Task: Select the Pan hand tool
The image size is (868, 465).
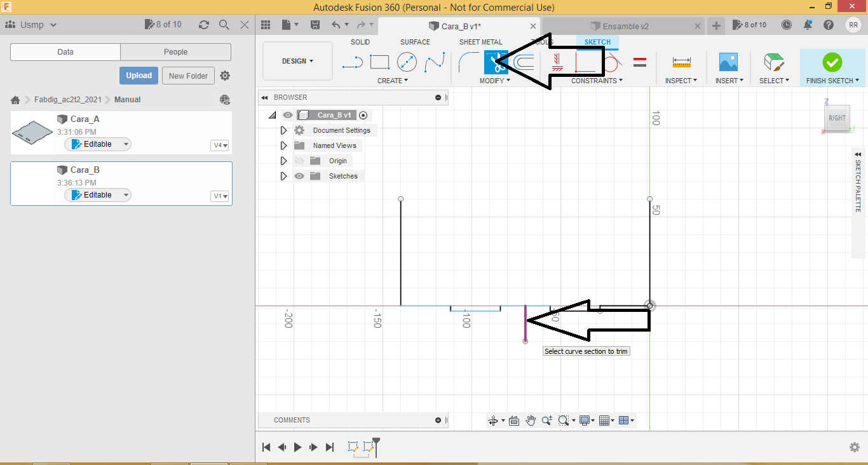Action: pyautogui.click(x=531, y=421)
